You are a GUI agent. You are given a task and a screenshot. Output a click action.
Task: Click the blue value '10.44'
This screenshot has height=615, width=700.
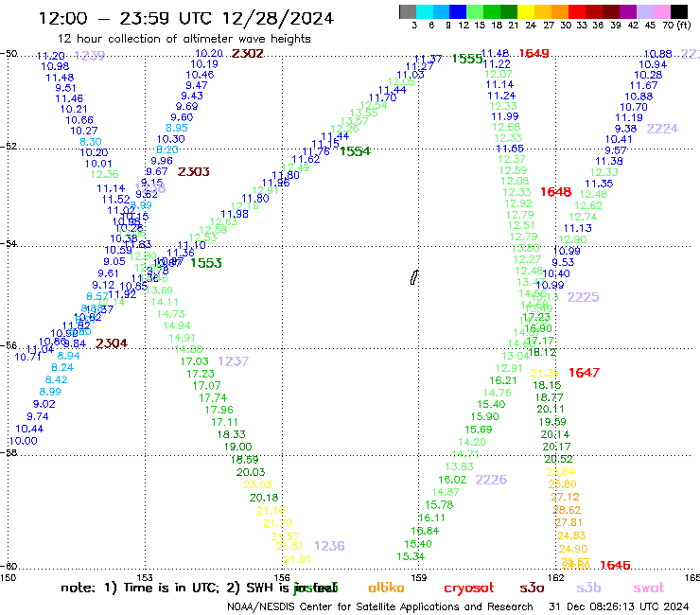pos(29,429)
